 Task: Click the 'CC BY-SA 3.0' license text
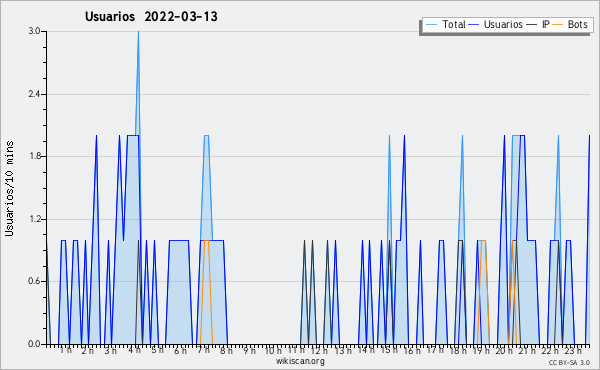click(x=569, y=362)
